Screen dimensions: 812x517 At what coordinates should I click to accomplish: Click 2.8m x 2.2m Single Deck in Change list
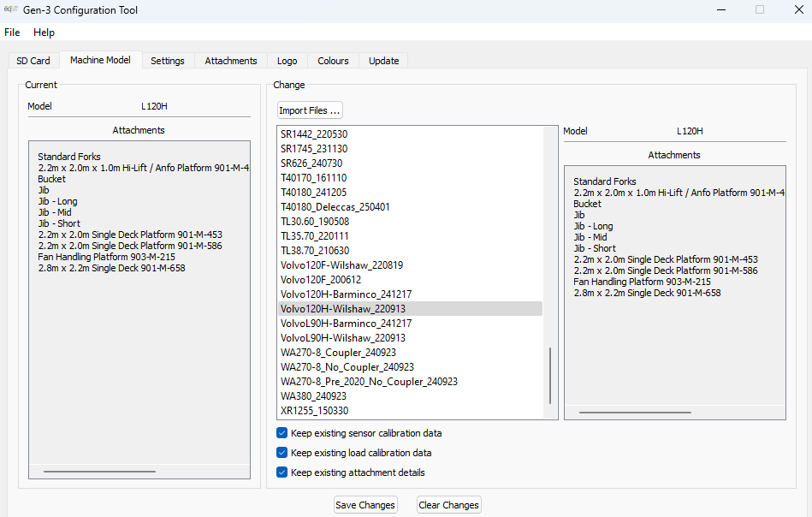point(647,293)
